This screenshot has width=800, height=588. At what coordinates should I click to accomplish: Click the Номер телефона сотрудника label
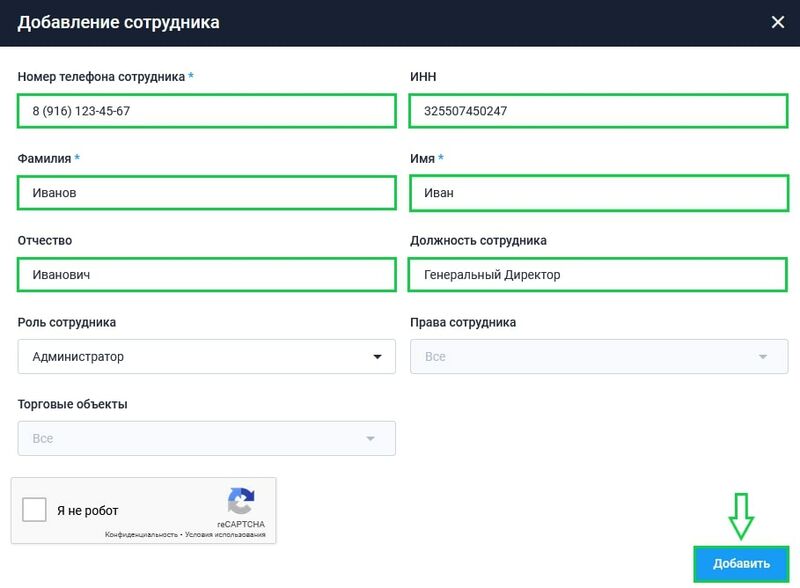coord(101,77)
